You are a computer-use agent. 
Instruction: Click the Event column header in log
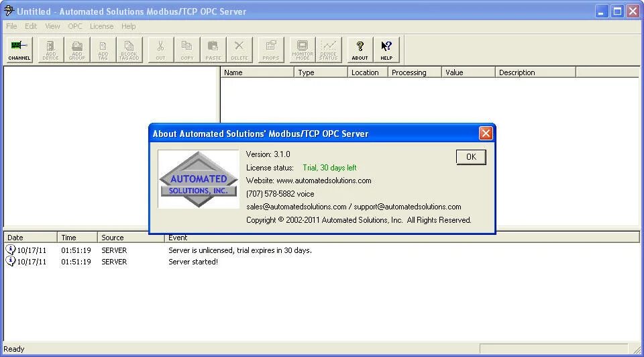(x=402, y=238)
